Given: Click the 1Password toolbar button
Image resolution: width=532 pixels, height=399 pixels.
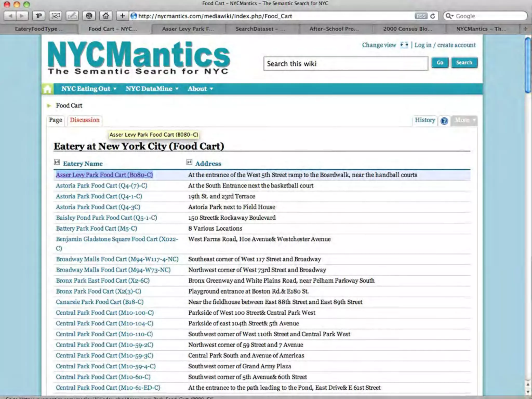Looking at the screenshot, I should (x=38, y=16).
